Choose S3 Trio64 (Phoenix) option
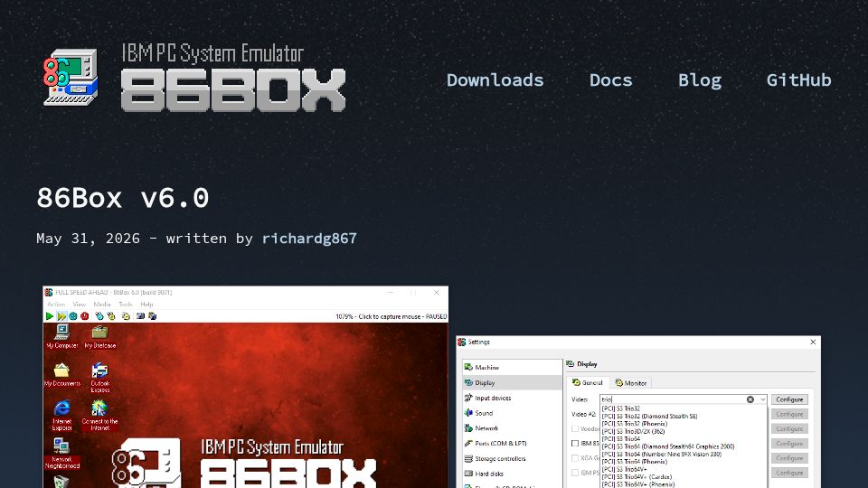868x488 pixels. 684,462
